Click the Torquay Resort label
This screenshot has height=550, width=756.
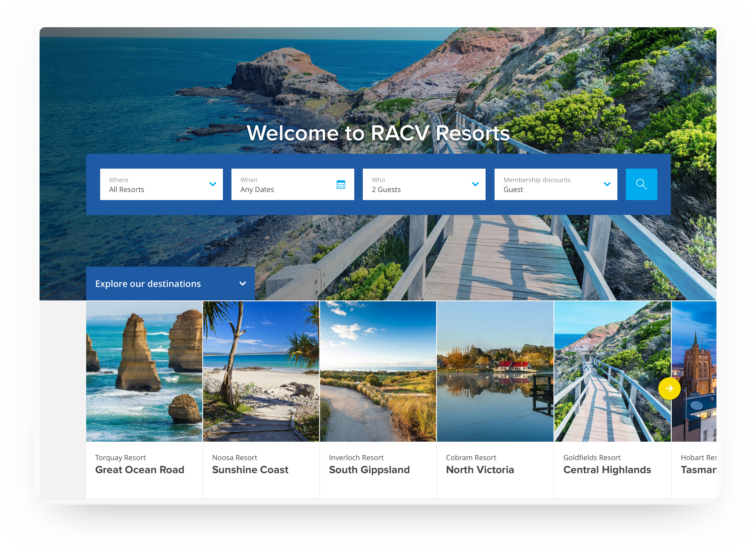point(120,457)
